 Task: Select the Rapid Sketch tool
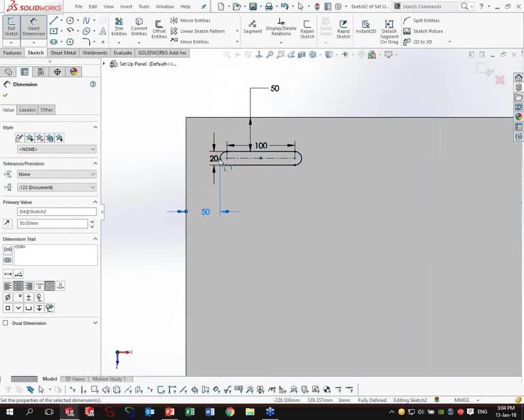pyautogui.click(x=343, y=28)
